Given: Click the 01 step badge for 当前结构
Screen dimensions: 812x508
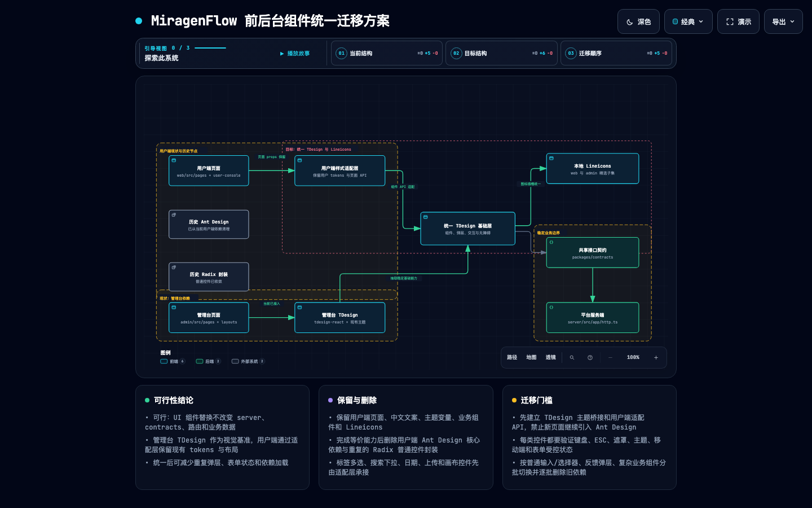Looking at the screenshot, I should coord(341,53).
